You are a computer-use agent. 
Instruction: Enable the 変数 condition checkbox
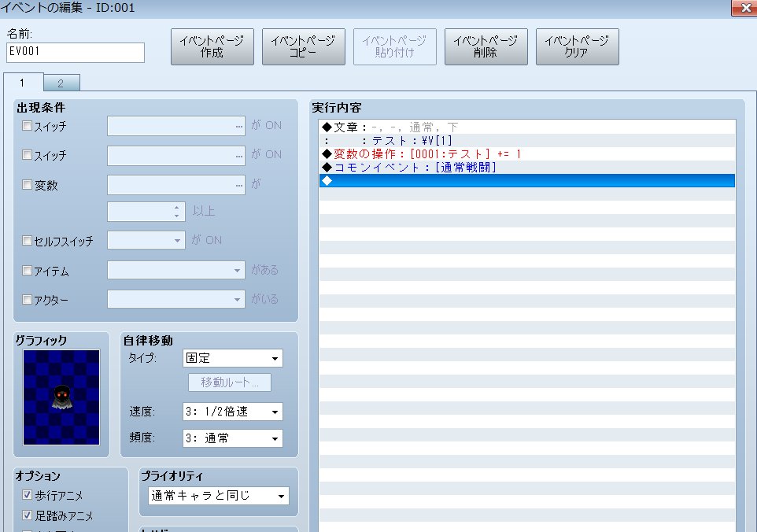pyautogui.click(x=28, y=186)
